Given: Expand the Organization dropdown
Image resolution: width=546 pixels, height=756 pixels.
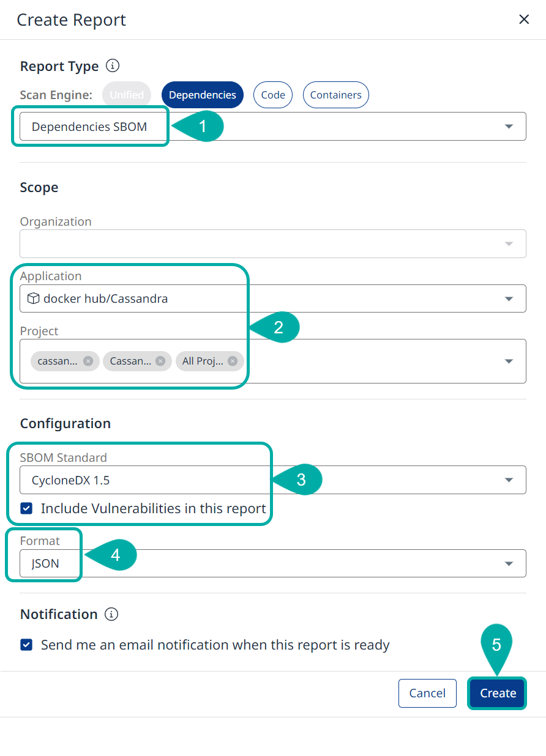Looking at the screenshot, I should click(509, 243).
